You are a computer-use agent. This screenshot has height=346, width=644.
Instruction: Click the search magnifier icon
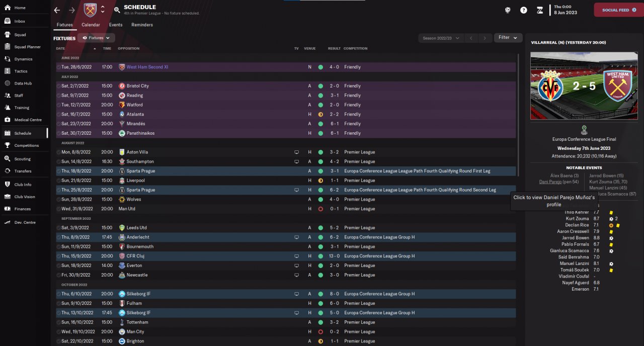(117, 10)
